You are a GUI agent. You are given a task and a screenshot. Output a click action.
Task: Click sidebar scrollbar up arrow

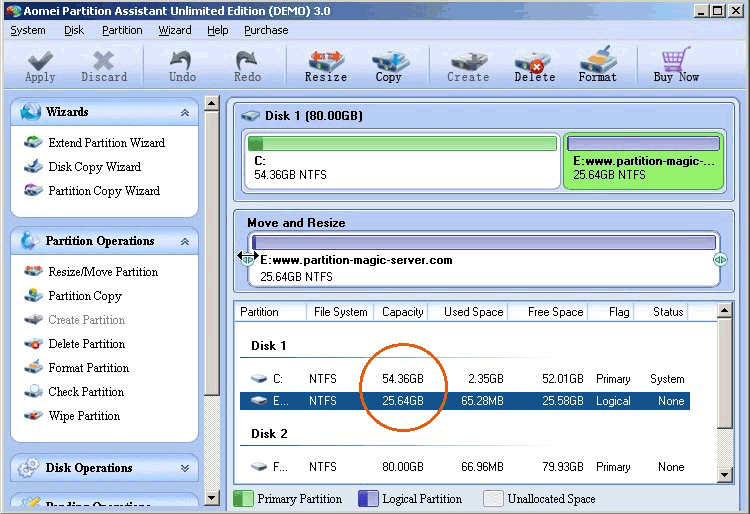point(211,103)
